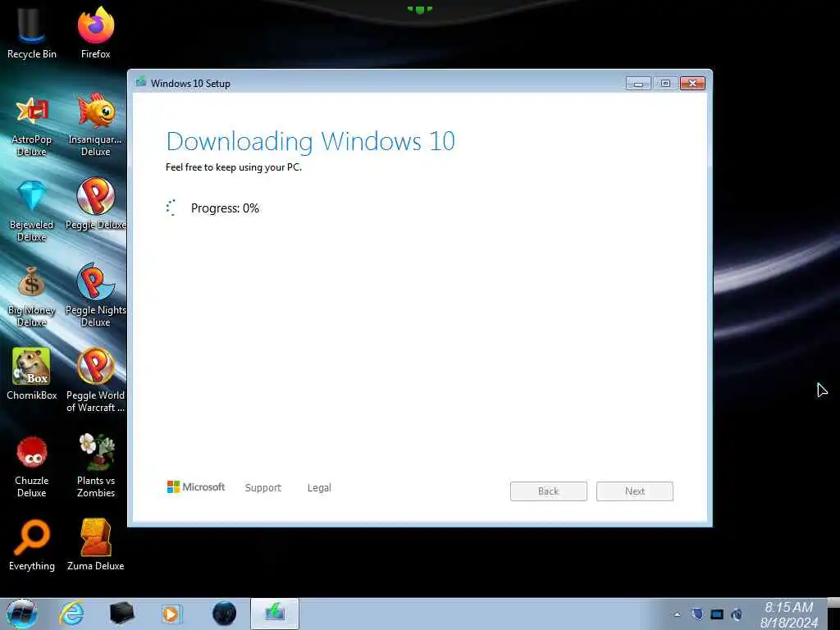The image size is (840, 630).
Task: Minimize the Windows 10 Setup window
Action: [638, 84]
